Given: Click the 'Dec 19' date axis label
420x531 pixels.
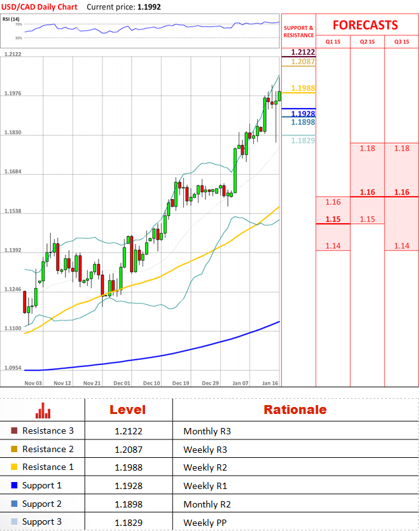Looking at the screenshot, I should coord(181,383).
